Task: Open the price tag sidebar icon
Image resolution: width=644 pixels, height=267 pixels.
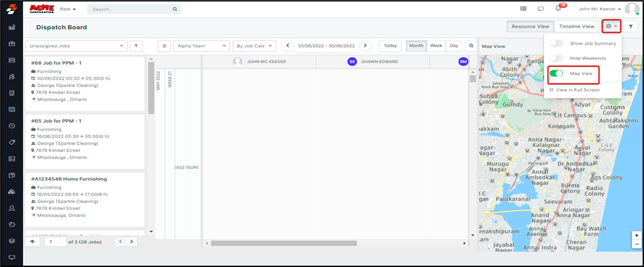Action: [12, 142]
